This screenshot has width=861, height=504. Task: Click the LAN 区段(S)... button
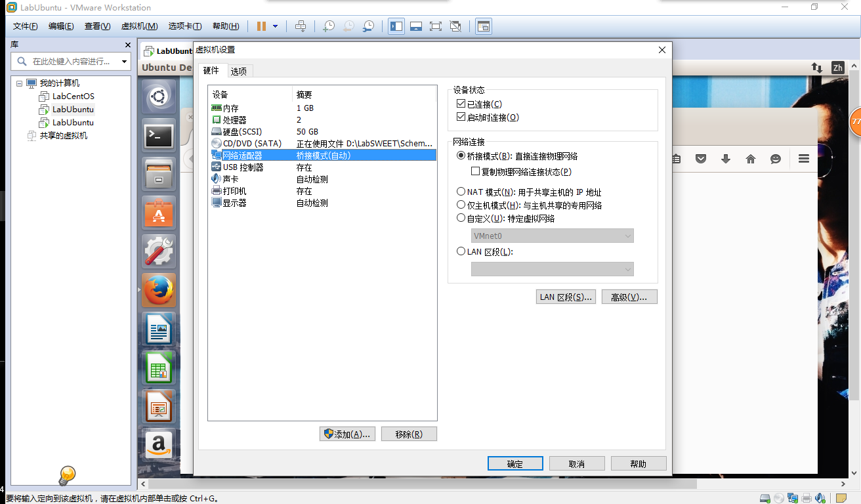[566, 297]
